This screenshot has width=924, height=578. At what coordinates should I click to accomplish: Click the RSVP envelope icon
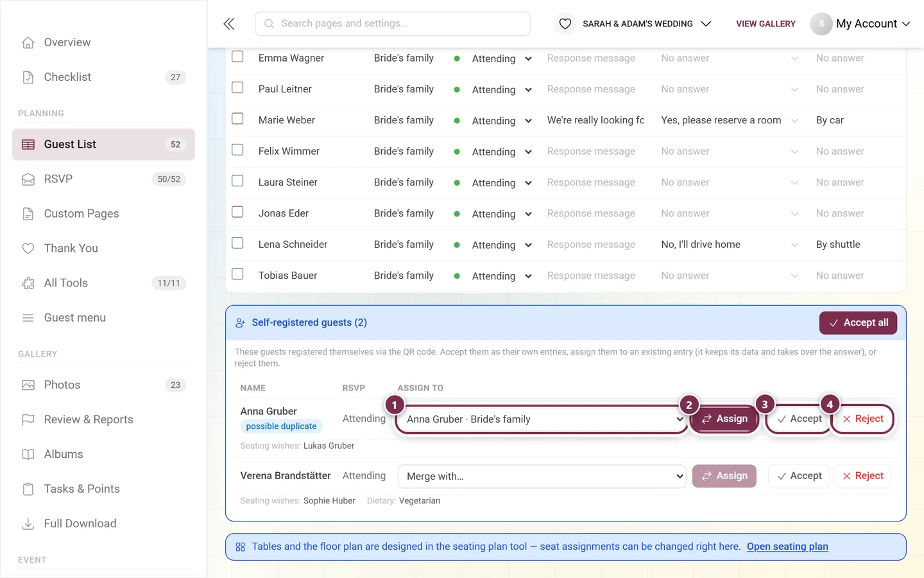point(28,179)
